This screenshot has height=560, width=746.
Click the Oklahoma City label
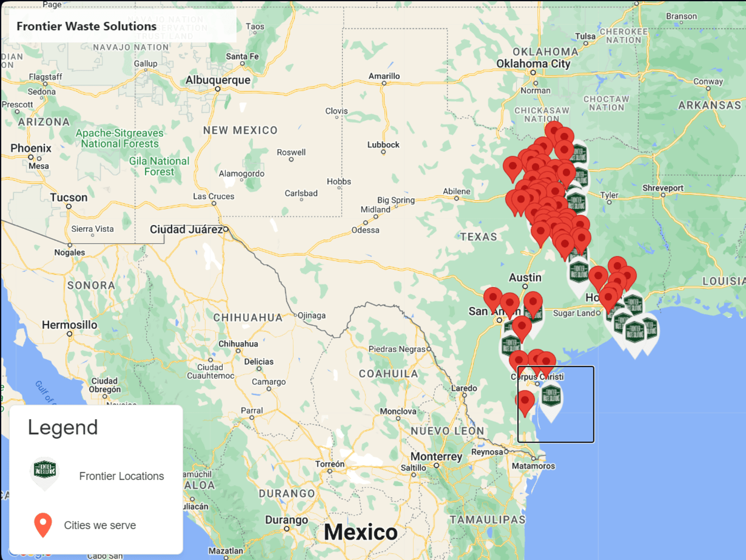coord(533,63)
